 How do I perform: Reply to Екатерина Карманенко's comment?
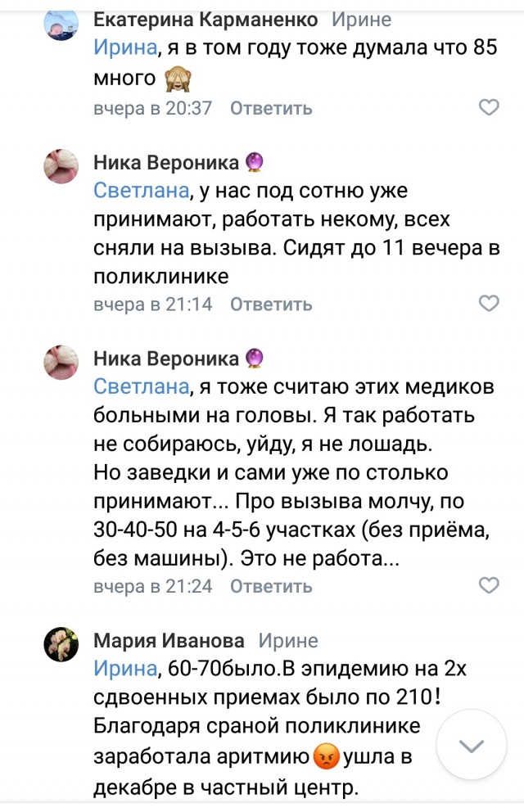pyautogui.click(x=271, y=108)
